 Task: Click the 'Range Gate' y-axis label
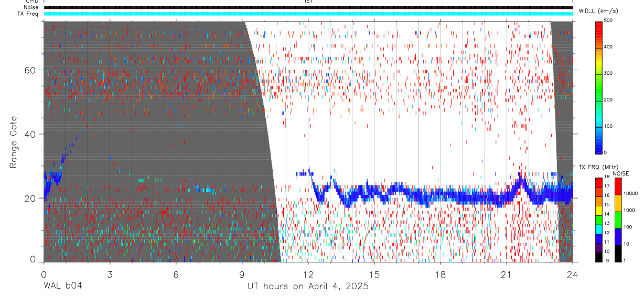[14, 142]
